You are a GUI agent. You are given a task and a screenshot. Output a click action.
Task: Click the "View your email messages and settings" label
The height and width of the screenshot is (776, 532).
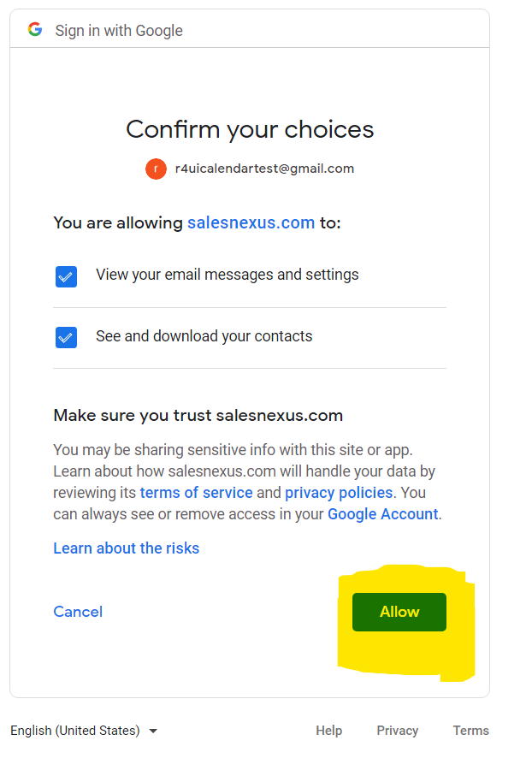[227, 275]
